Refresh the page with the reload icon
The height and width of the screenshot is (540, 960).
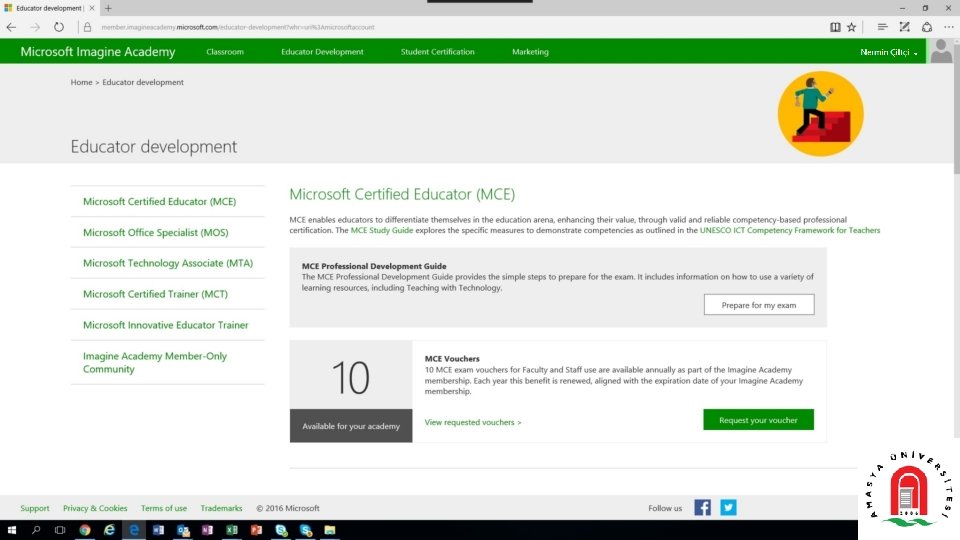tap(58, 27)
